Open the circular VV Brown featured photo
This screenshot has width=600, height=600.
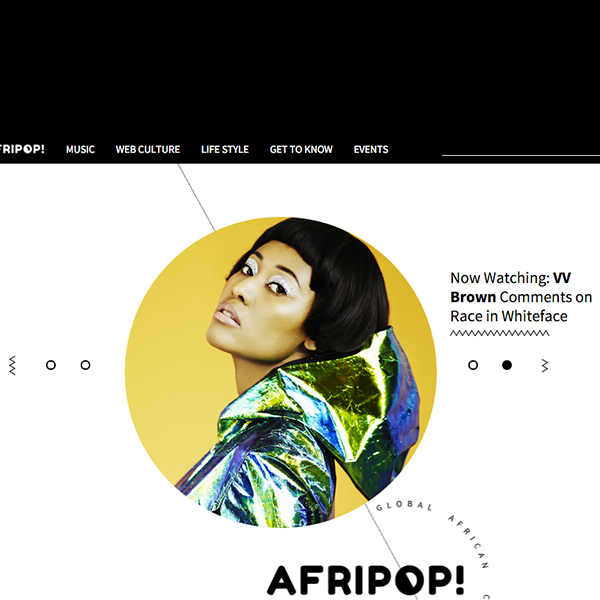(280, 372)
